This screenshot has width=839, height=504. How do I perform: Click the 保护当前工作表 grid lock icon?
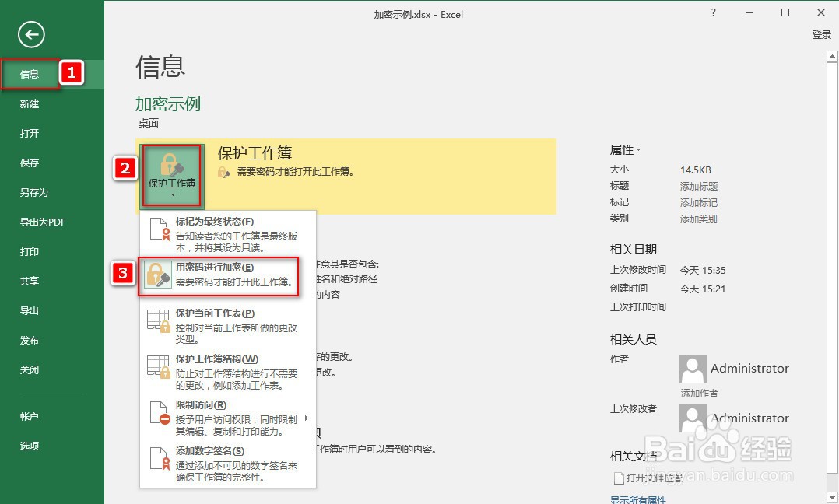tap(159, 320)
